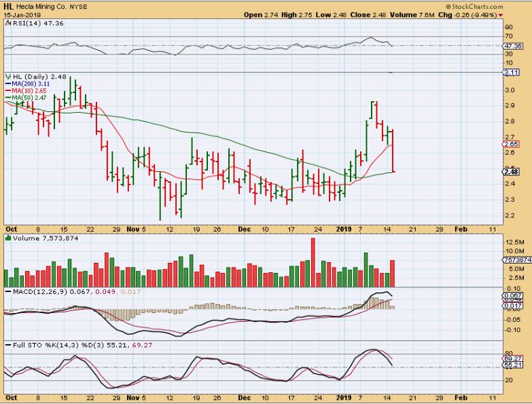The image size is (532, 404).
Task: Click the HL (Daily) candlestick legend icon
Action: [x=7, y=77]
